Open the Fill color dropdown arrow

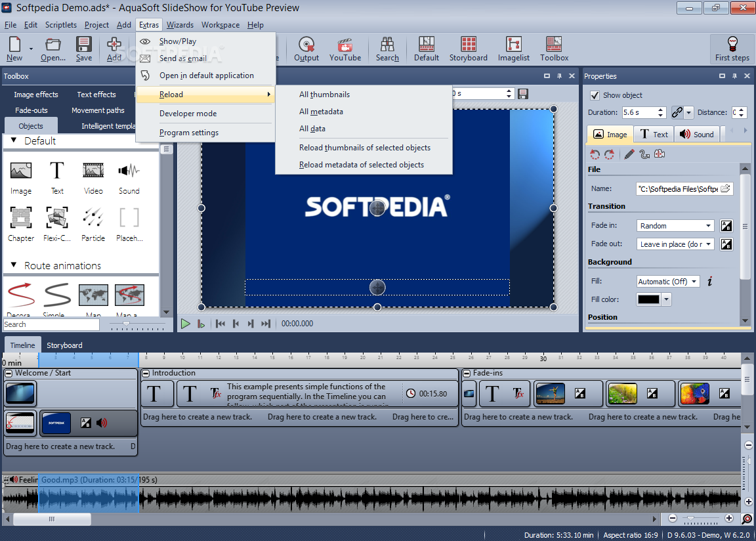pyautogui.click(x=666, y=299)
